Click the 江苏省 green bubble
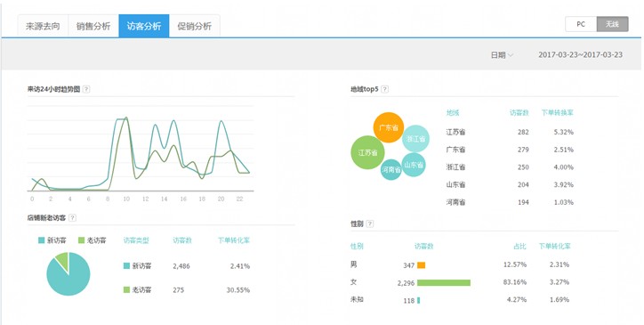This screenshot has width=644, height=325. click(367, 152)
